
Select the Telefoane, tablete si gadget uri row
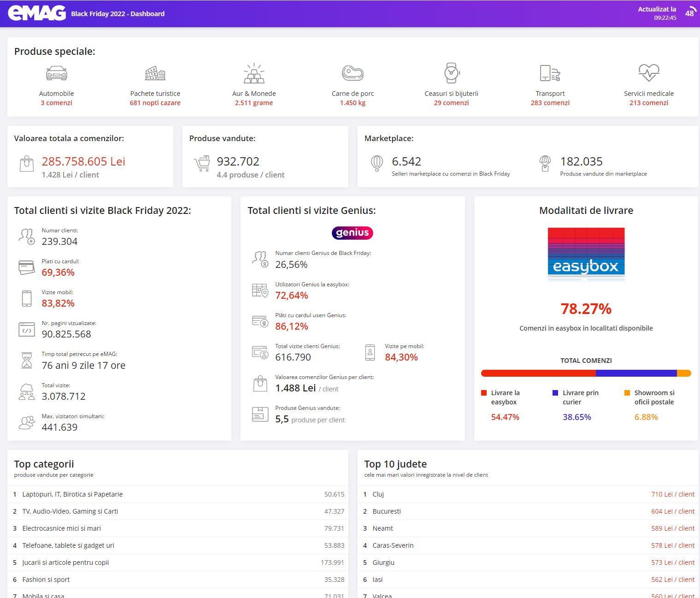point(178,545)
